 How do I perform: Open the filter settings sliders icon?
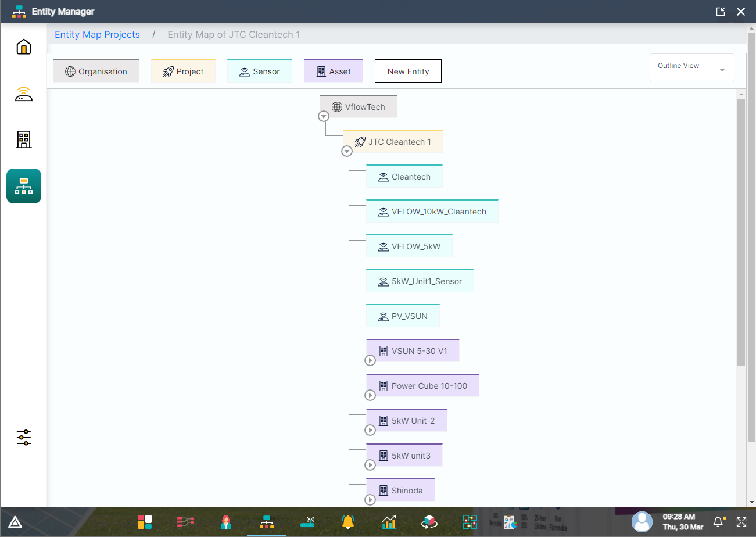pyautogui.click(x=23, y=438)
